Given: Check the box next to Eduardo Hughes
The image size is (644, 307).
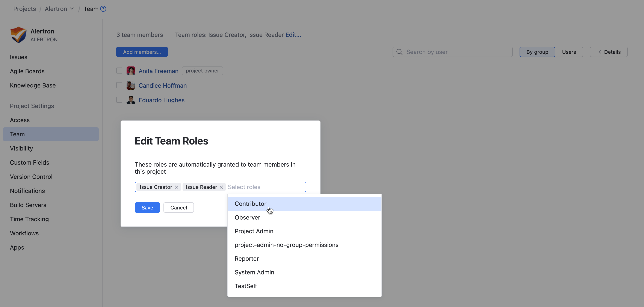Looking at the screenshot, I should click(119, 100).
